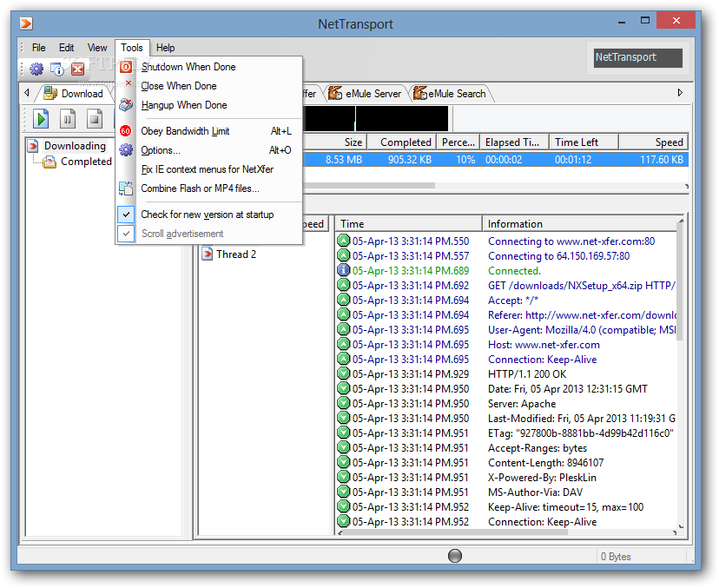The height and width of the screenshot is (588, 719).
Task: Enable Close When Done
Action: pyautogui.click(x=208, y=86)
